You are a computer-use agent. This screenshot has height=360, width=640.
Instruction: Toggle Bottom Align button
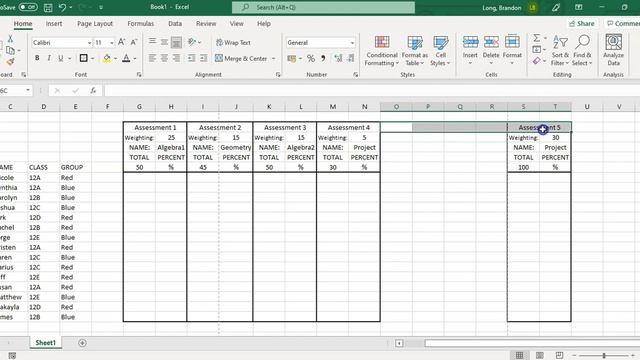[176, 42]
